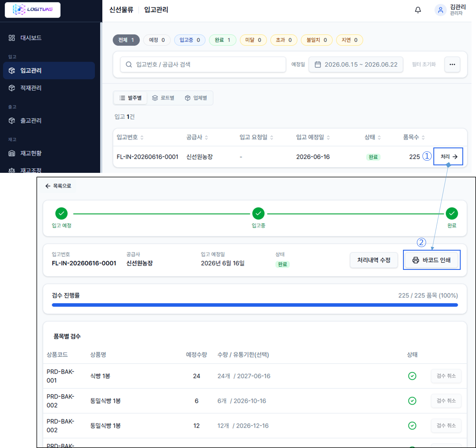
Task: Filter by 불일치 0 status chip
Action: 317,40
